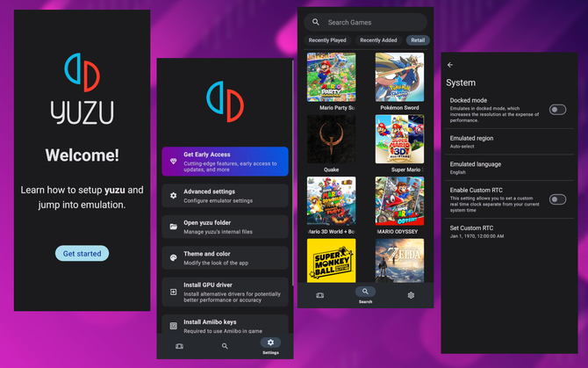This screenshot has height=368, width=588.
Task: Open Advanced settings option
Action: coord(225,196)
